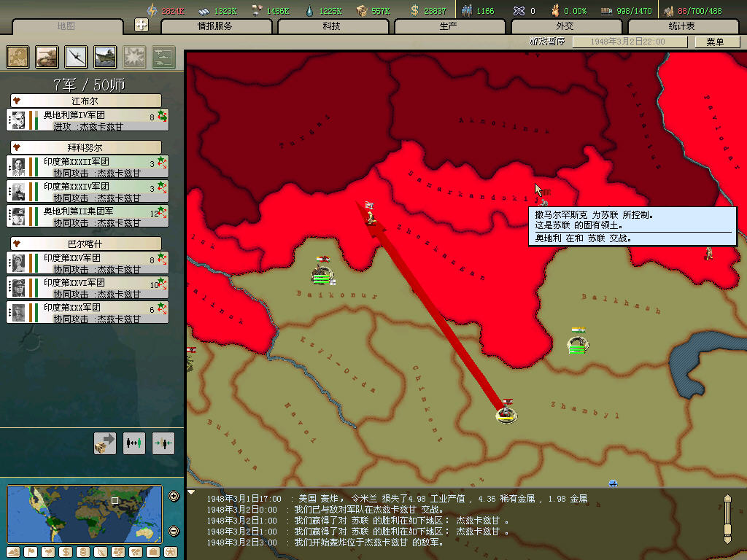This screenshot has height=560, width=747.
Task: Select the land units tank icon
Action: tap(47, 57)
